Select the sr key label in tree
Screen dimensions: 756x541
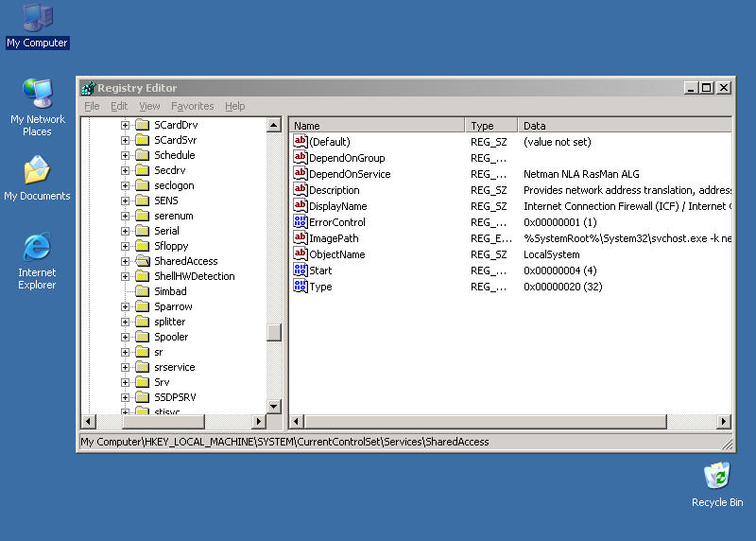(x=159, y=352)
